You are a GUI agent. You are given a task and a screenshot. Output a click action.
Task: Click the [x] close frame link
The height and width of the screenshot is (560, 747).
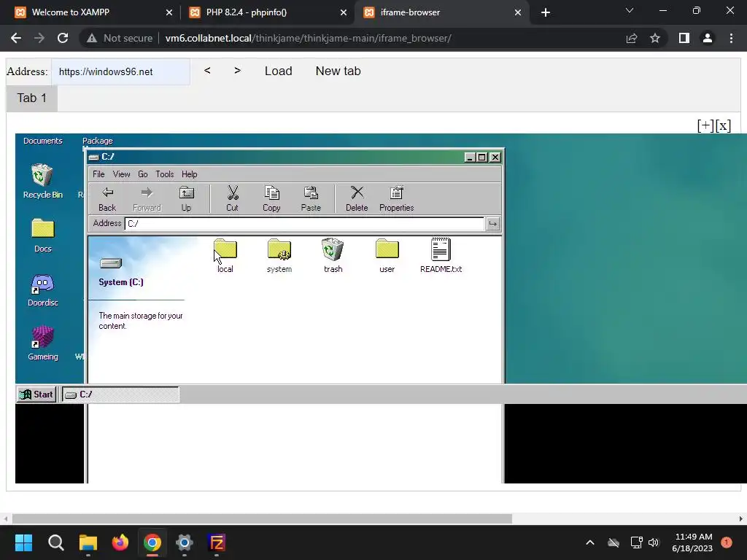[723, 125]
